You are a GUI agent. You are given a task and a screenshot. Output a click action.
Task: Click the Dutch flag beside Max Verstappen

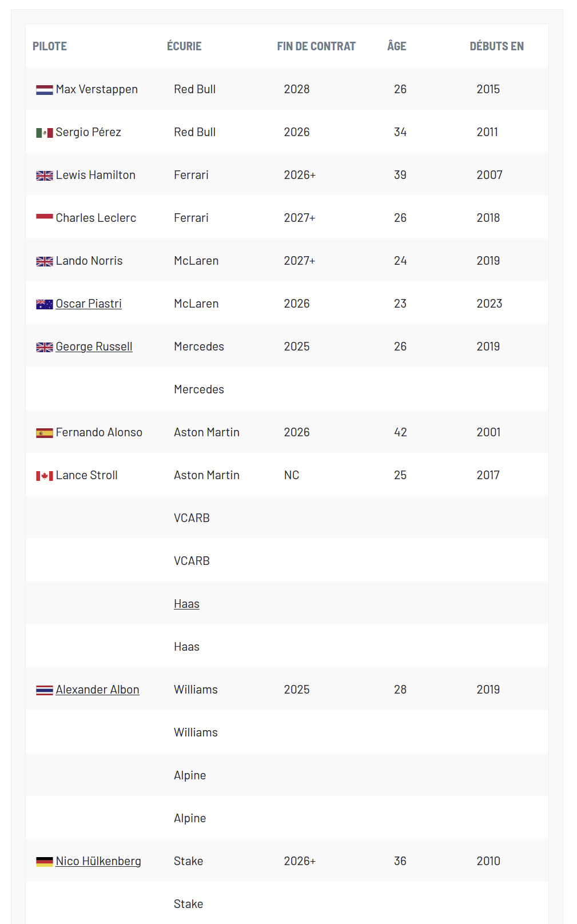(x=44, y=90)
